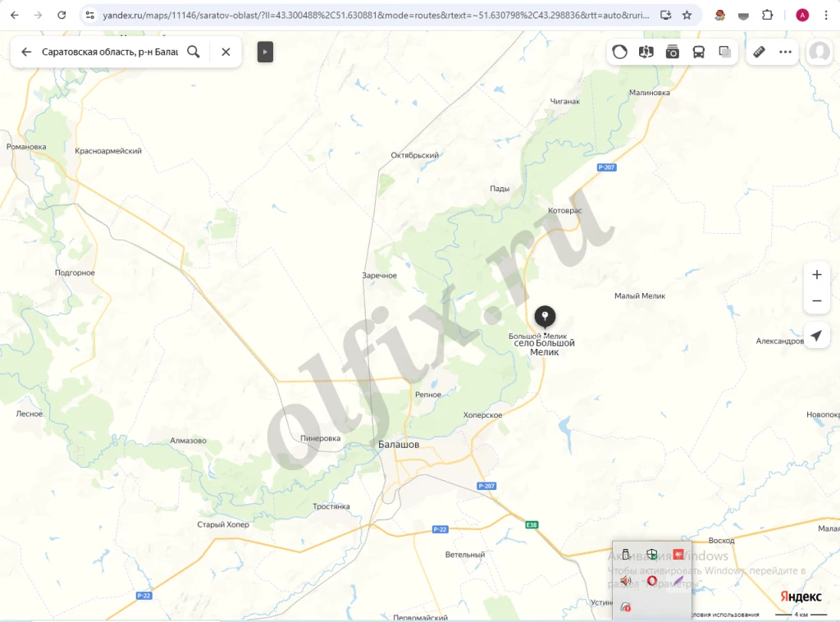Image resolution: width=840 pixels, height=622 pixels.
Task: Open the three-dots more options menu
Action: (786, 52)
